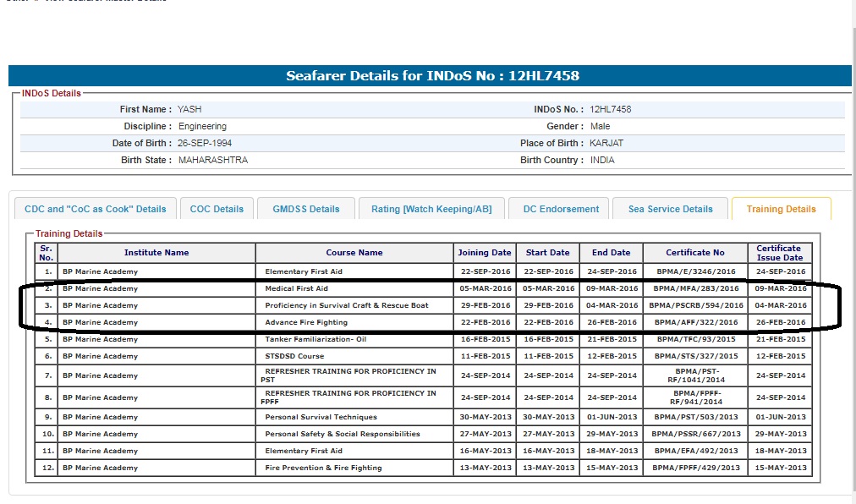The width and height of the screenshot is (856, 504).
Task: Click the Personal Survival Techniques course cell
Action: click(x=321, y=417)
